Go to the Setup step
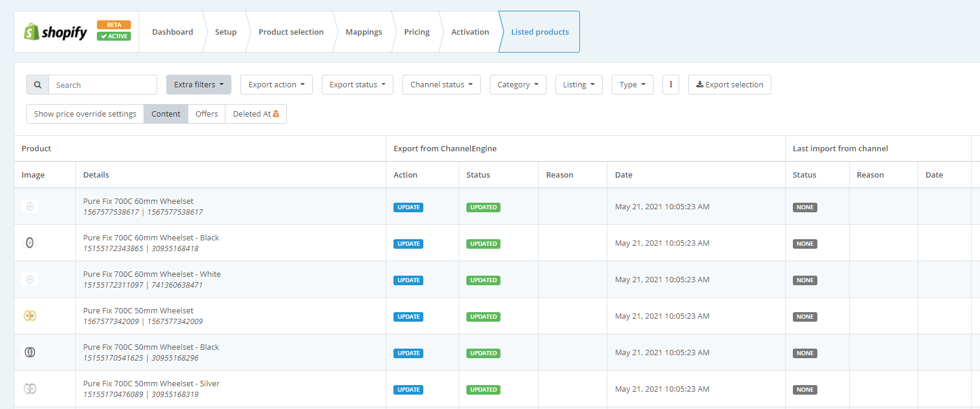Image resolution: width=980 pixels, height=409 pixels. (x=225, y=32)
